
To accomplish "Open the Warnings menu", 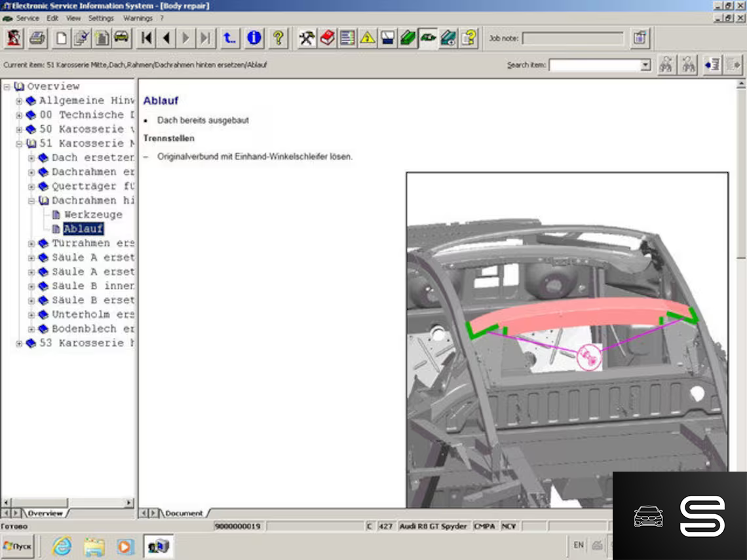I will (x=138, y=18).
